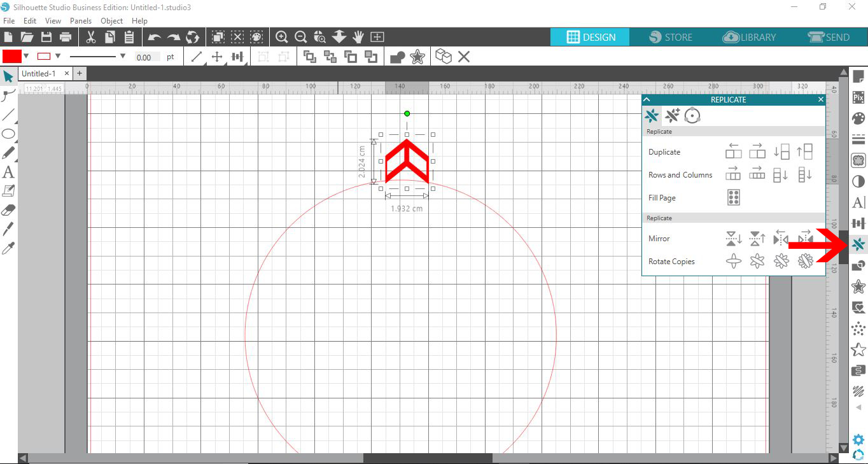Redo the last undone action
Image resolution: width=868 pixels, height=464 pixels.
tap(173, 38)
